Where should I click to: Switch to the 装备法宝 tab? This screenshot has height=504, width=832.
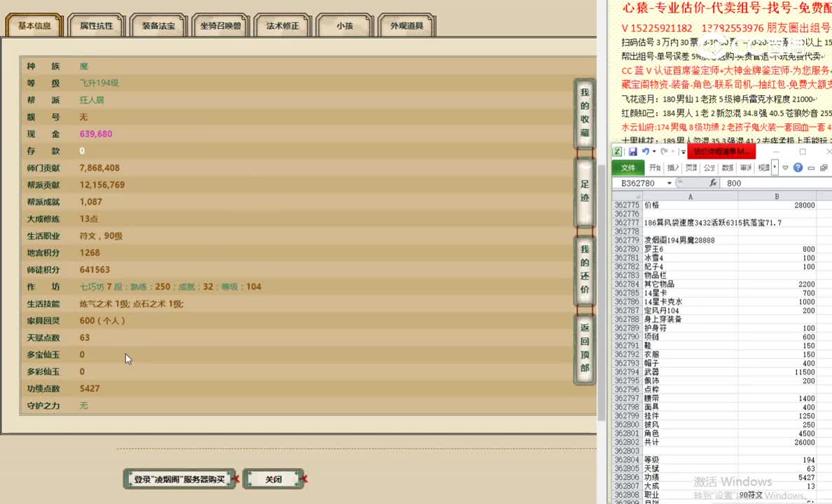click(x=158, y=24)
